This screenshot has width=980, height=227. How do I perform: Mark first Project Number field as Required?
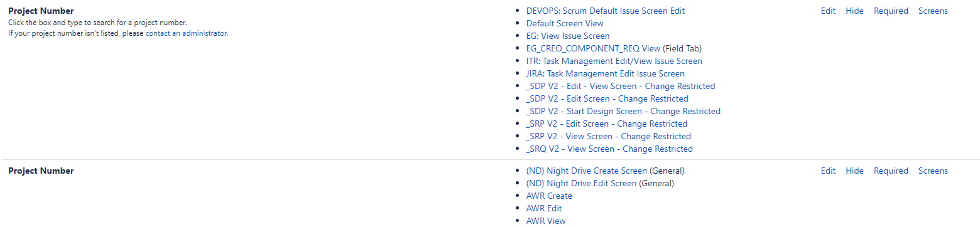(891, 11)
